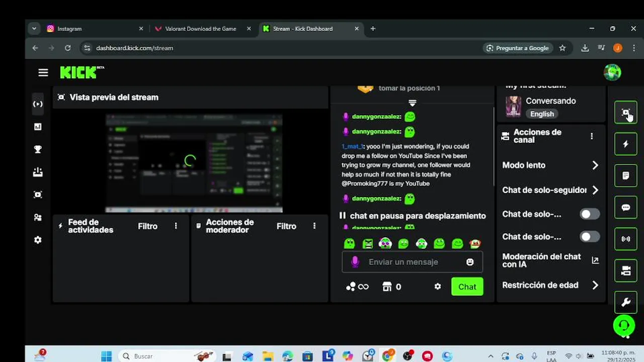Open File Explorer from the taskbar
The width and height of the screenshot is (644, 362).
[x=267, y=356]
